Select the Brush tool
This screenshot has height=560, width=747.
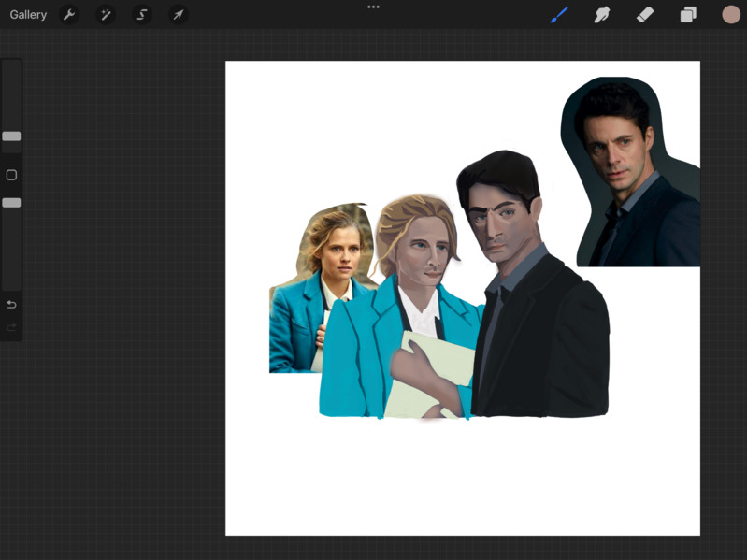coord(559,15)
